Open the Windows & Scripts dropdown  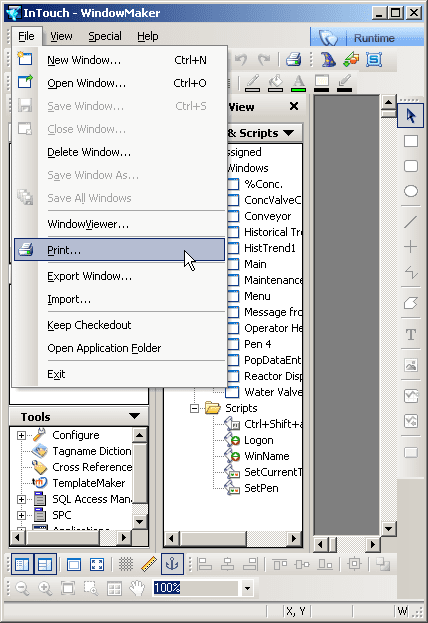tap(289, 133)
